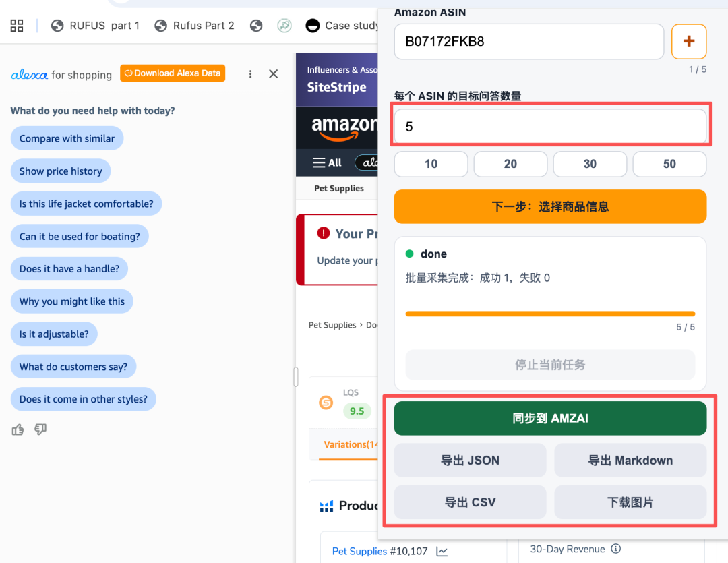Click the green circular bookmark icon
This screenshot has width=728, height=563.
(284, 26)
